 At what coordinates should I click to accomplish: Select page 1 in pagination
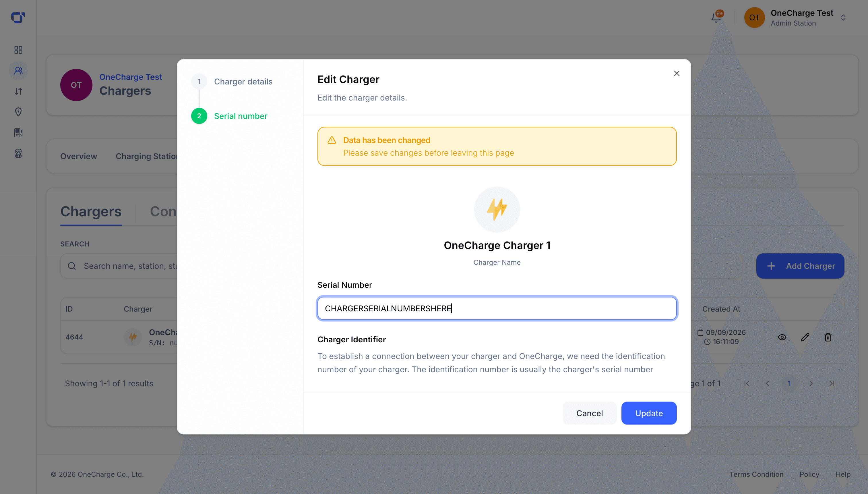(789, 383)
